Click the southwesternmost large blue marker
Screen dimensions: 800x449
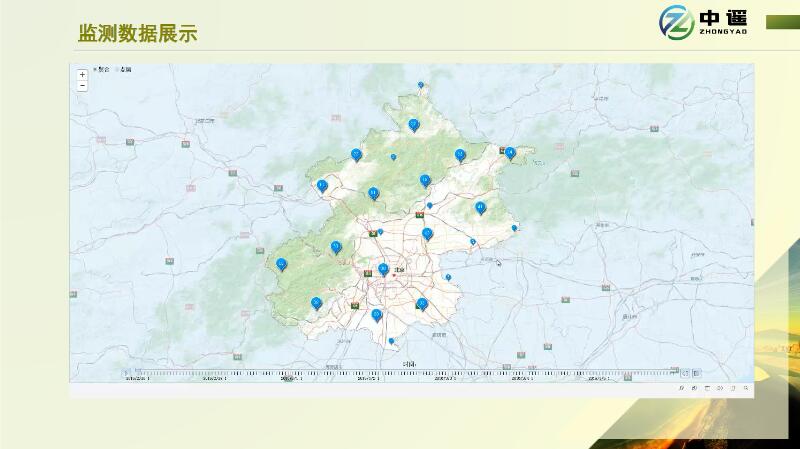(317, 302)
